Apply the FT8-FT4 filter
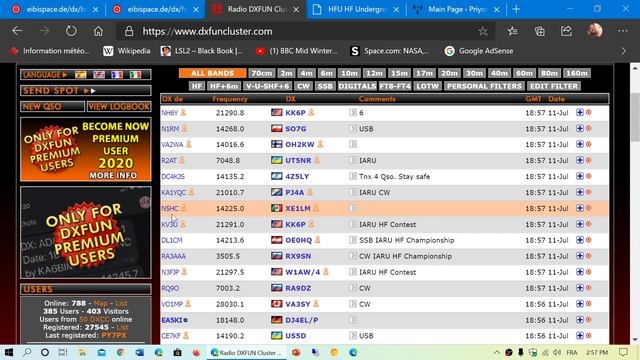This screenshot has height=360, width=640. tap(395, 86)
